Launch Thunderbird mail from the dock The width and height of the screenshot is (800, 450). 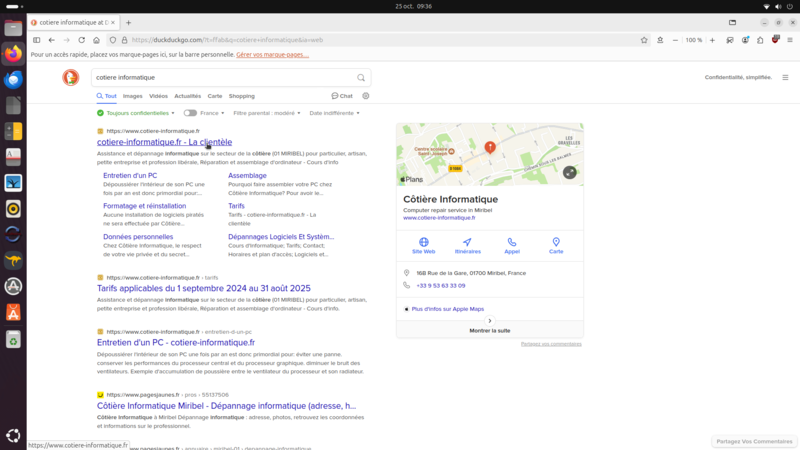(x=13, y=80)
